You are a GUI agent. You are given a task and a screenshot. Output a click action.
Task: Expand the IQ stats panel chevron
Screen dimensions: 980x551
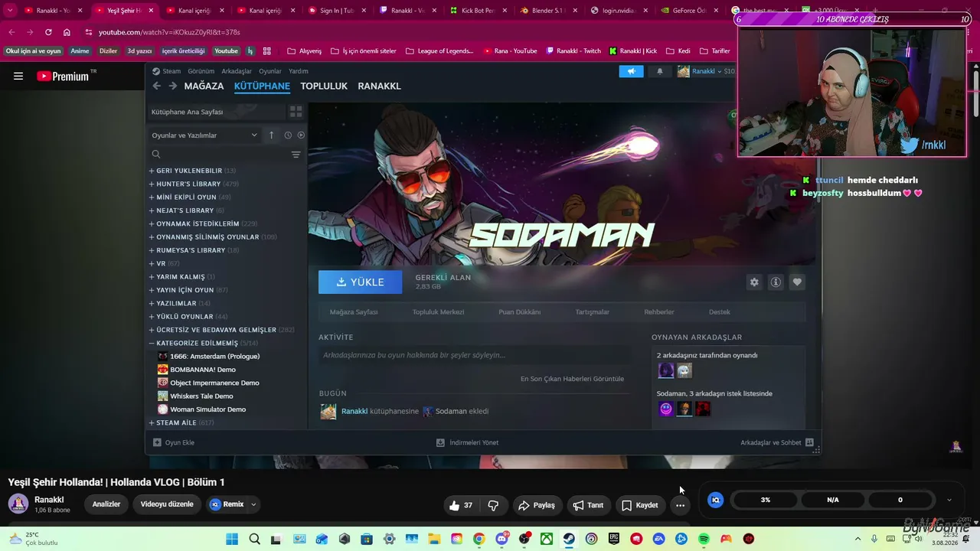point(949,500)
